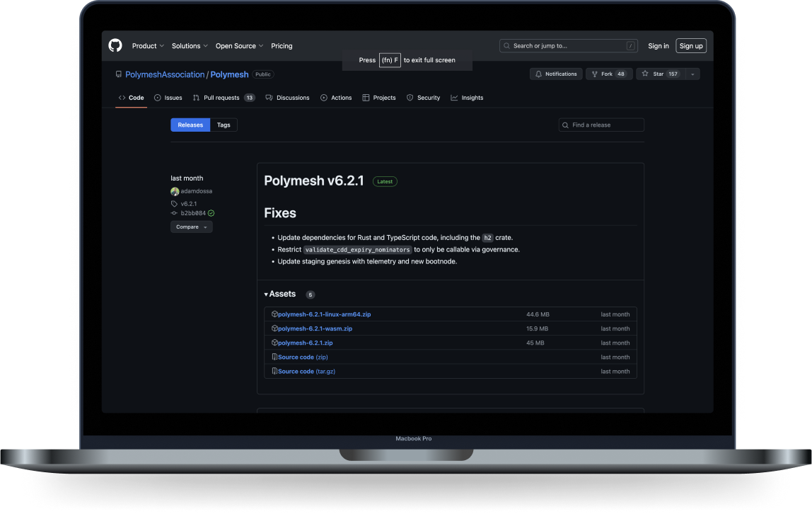This screenshot has width=812, height=514.
Task: Switch to the Discussions tab
Action: coord(287,98)
